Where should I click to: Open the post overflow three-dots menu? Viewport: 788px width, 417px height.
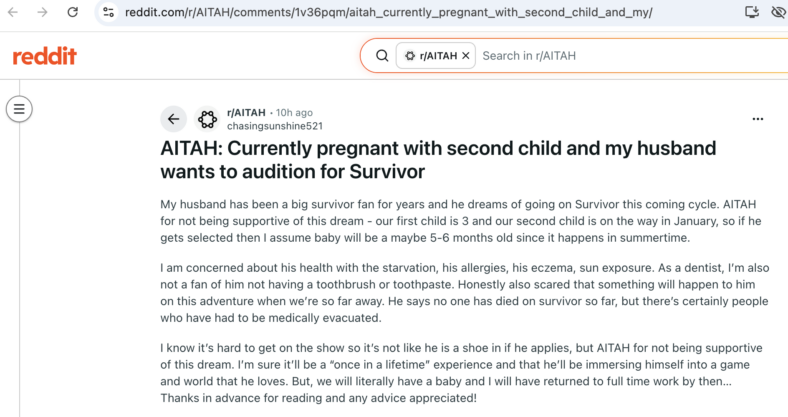[x=758, y=119]
